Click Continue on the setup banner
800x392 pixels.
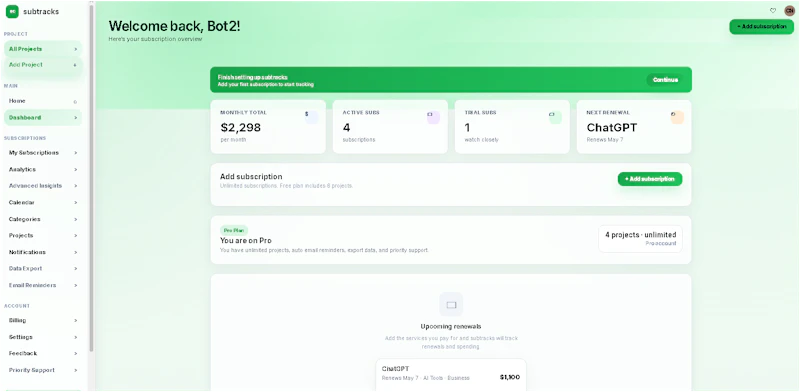coord(665,80)
